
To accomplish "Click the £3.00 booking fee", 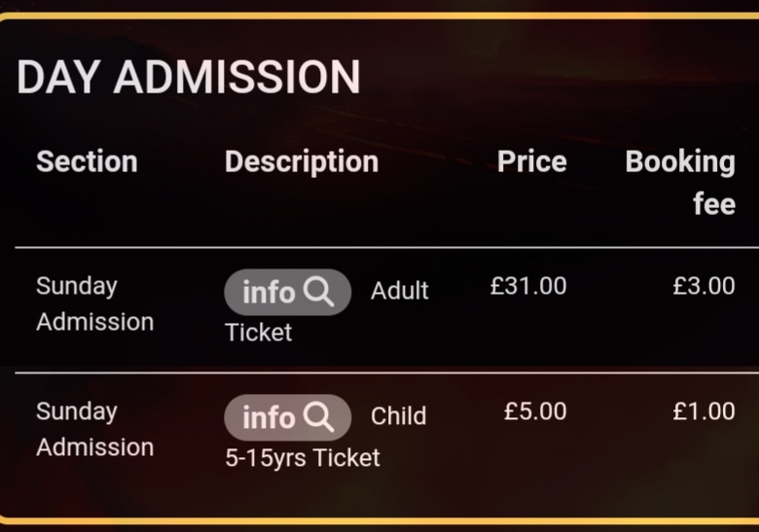I will pyautogui.click(x=704, y=286).
